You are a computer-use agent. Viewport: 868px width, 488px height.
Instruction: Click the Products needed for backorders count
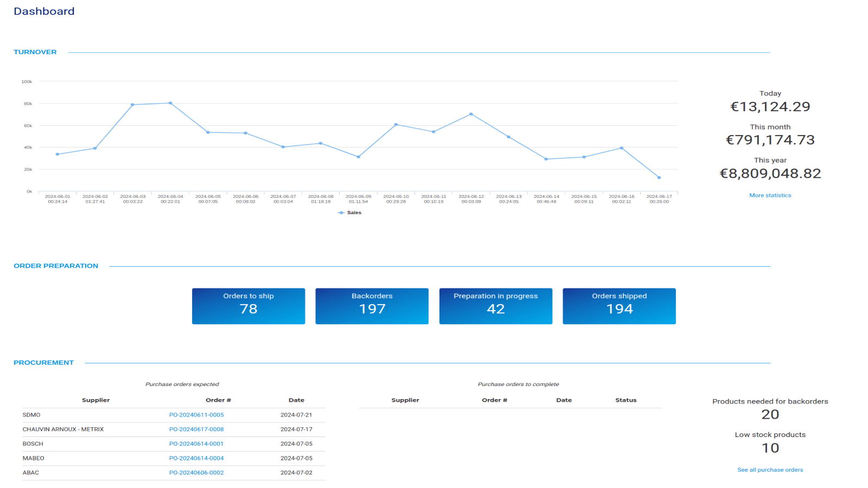click(x=770, y=414)
